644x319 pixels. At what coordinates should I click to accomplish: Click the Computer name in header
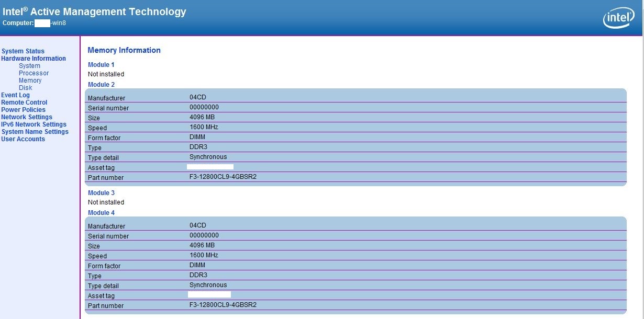(x=34, y=23)
